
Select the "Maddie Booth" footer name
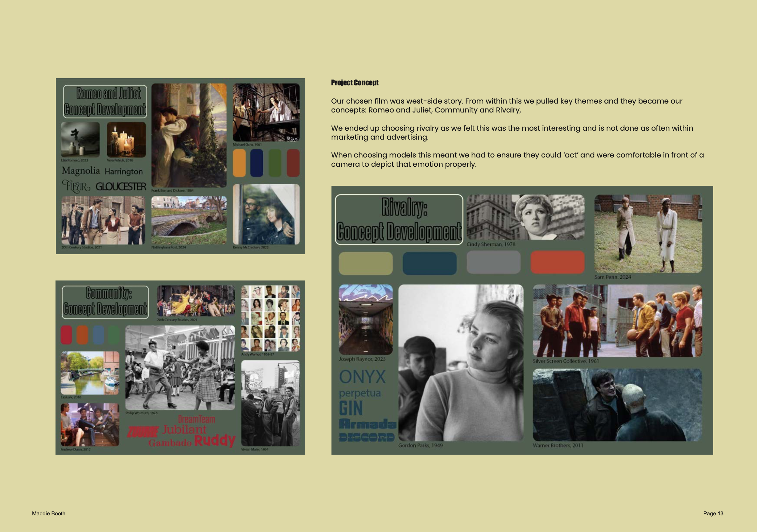[x=49, y=514]
